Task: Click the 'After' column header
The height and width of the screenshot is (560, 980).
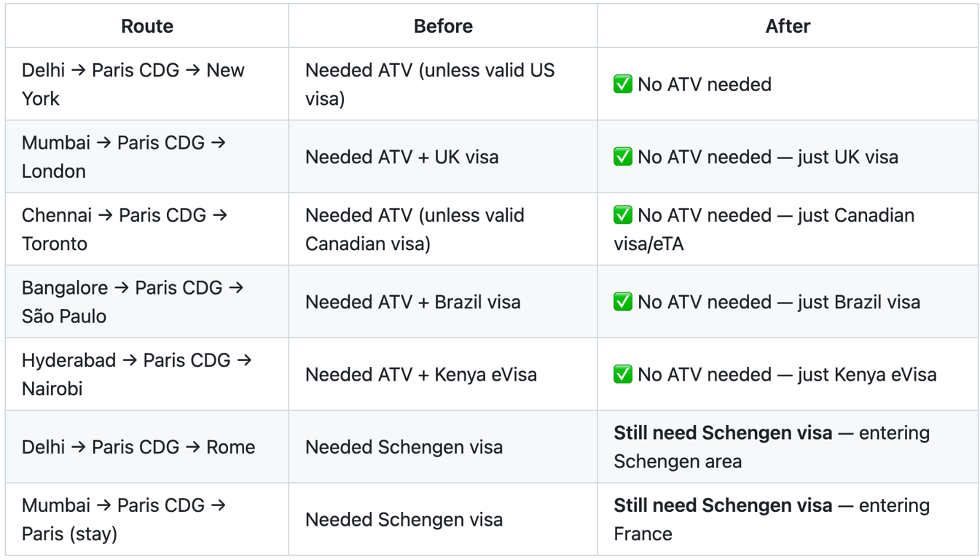Action: tap(788, 26)
